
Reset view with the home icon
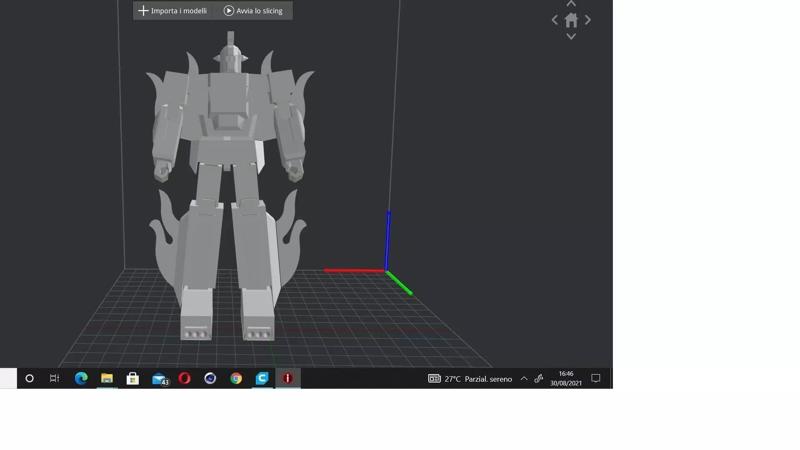click(571, 20)
